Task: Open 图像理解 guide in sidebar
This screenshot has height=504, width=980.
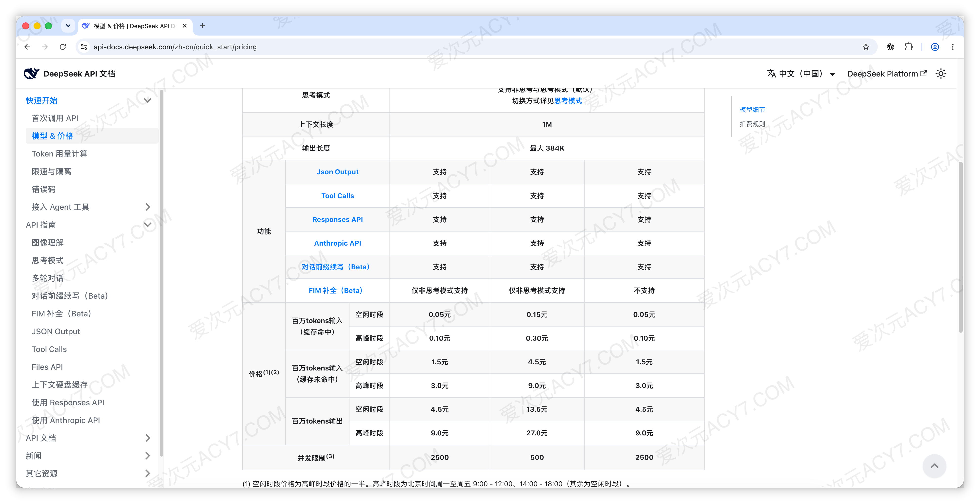Action: 48,243
